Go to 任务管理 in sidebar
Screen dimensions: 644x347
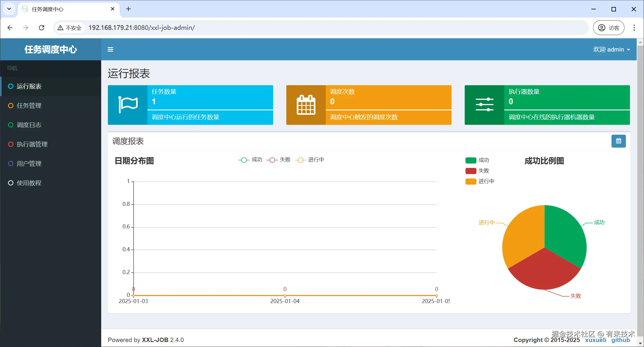tap(29, 106)
